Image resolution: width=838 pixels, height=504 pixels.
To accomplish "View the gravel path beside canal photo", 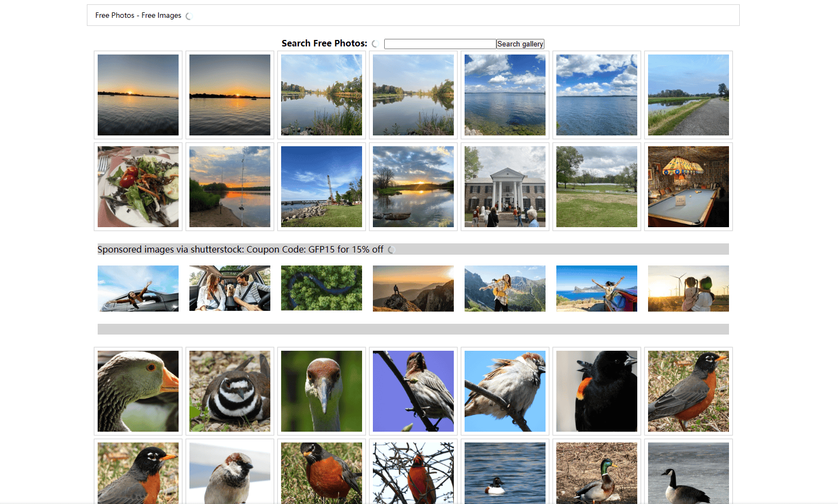I will [688, 94].
